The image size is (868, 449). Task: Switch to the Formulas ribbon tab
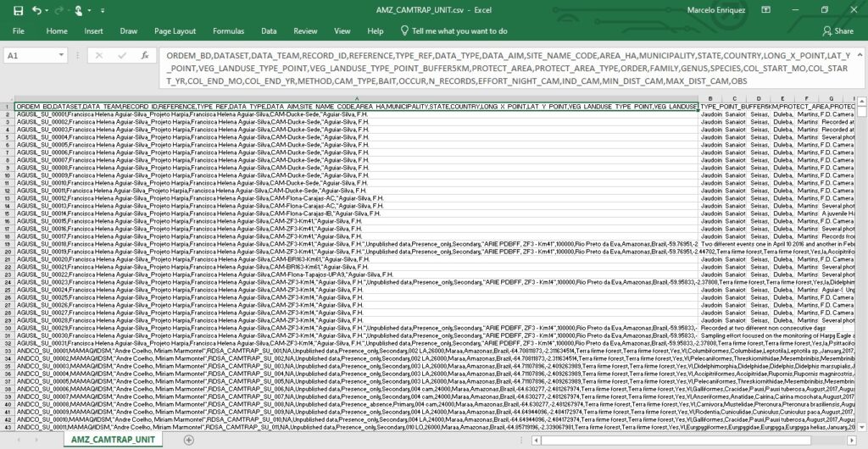click(229, 30)
